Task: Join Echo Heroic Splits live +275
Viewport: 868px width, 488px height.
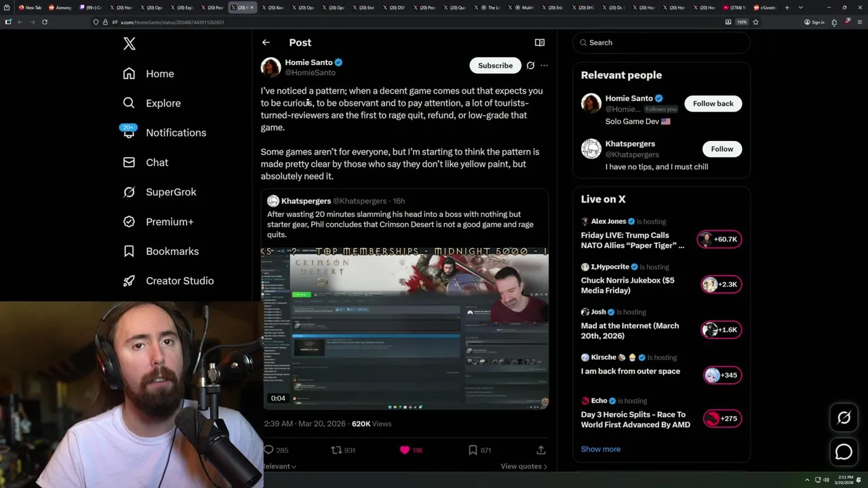Action: coord(722,419)
